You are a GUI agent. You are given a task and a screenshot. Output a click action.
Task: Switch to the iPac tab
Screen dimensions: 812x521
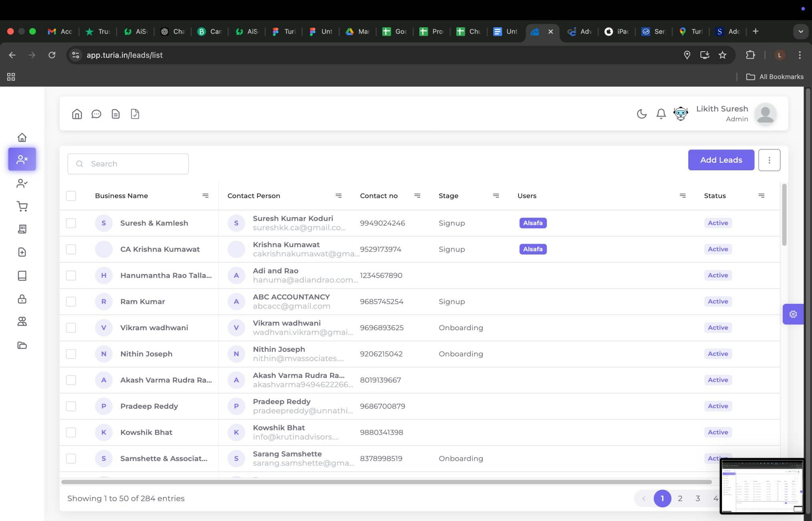click(x=617, y=31)
